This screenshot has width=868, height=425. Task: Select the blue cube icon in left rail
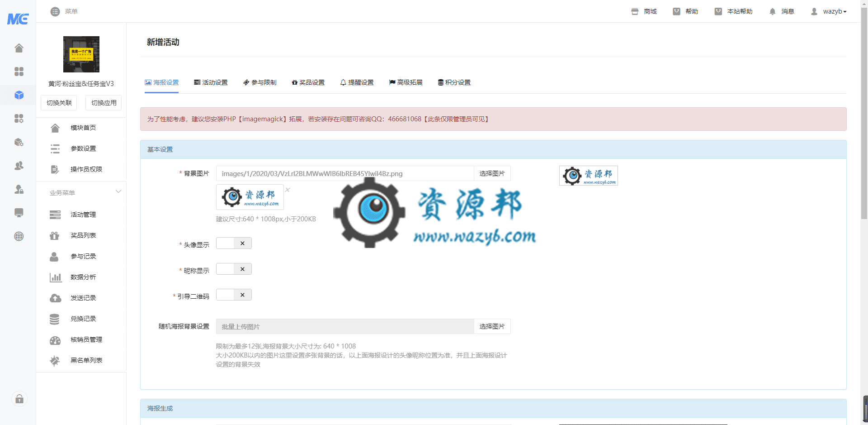pyautogui.click(x=19, y=95)
